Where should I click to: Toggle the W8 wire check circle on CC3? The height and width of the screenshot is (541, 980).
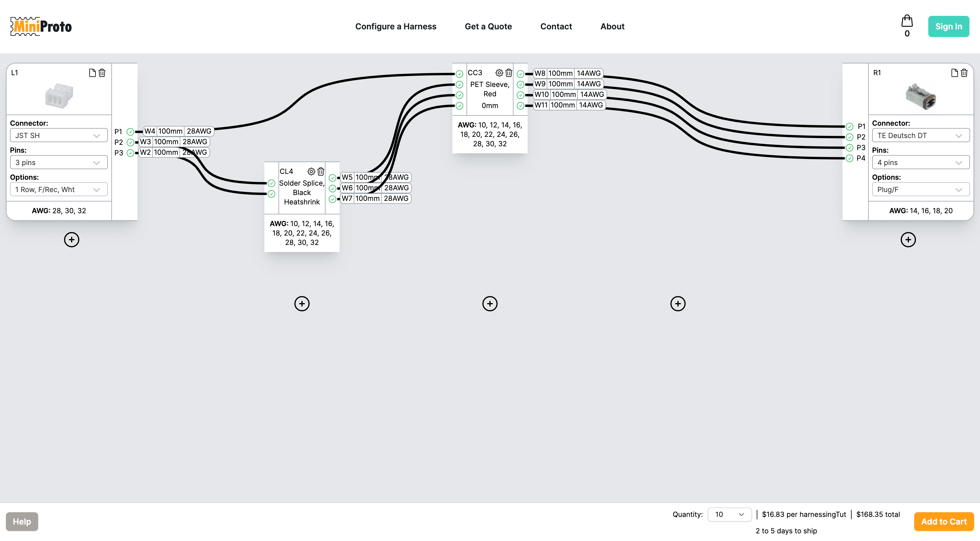[x=521, y=74]
